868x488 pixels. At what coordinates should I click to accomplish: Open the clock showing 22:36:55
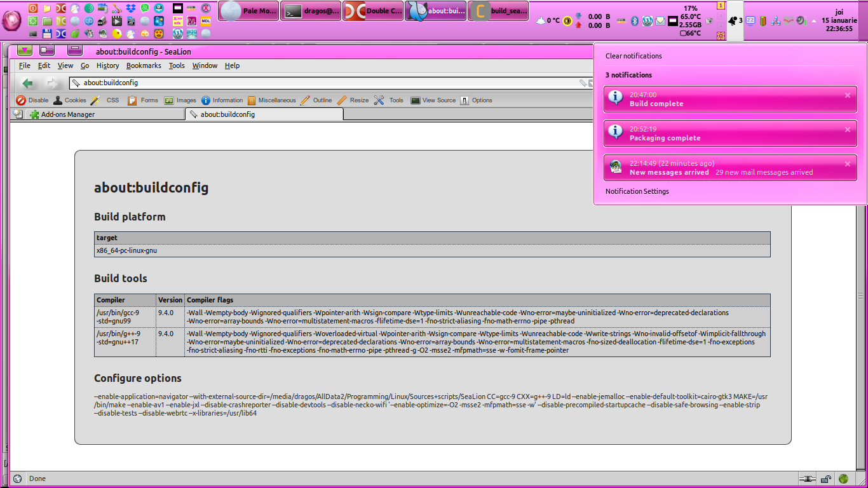tap(839, 20)
